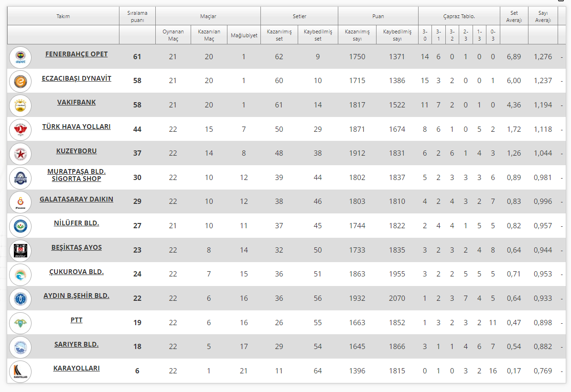Screen dimensions: 571x392
Task: Click the Galatasaray Daikin team logo
Action: pos(20,202)
